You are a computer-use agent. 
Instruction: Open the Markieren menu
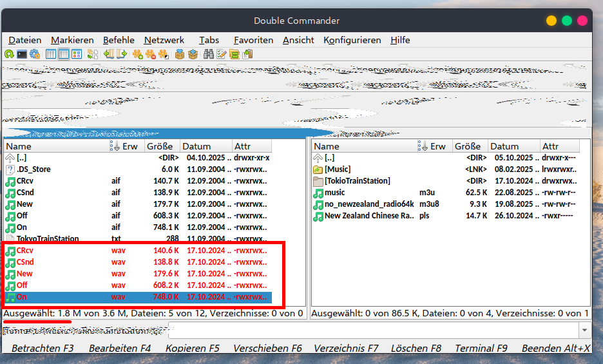click(72, 40)
